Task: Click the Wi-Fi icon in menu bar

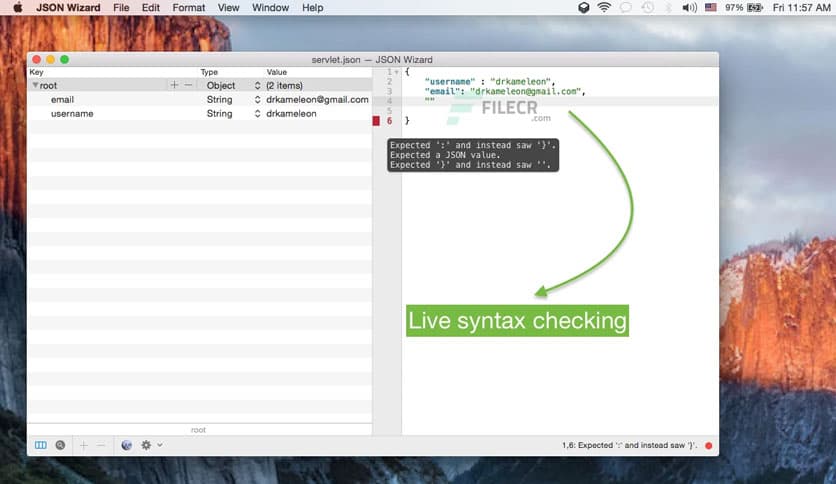Action: (x=604, y=8)
